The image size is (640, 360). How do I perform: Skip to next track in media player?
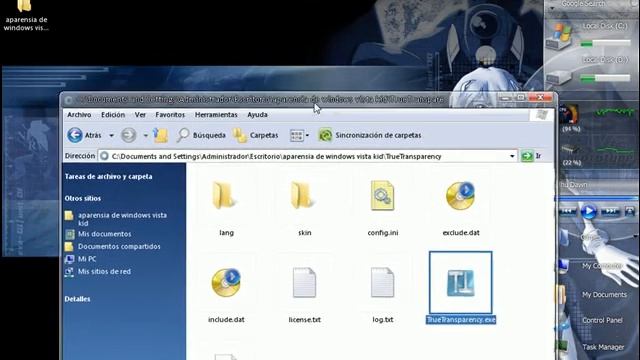point(610,211)
